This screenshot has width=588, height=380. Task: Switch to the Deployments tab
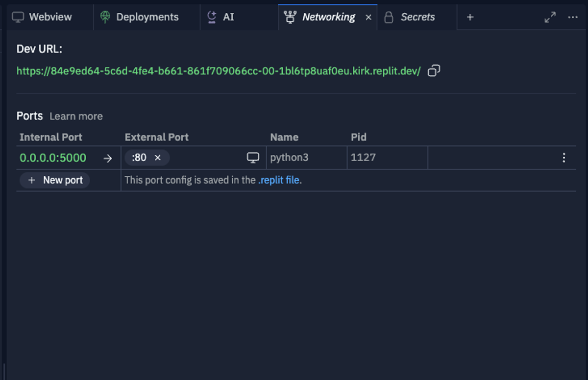[x=140, y=17]
